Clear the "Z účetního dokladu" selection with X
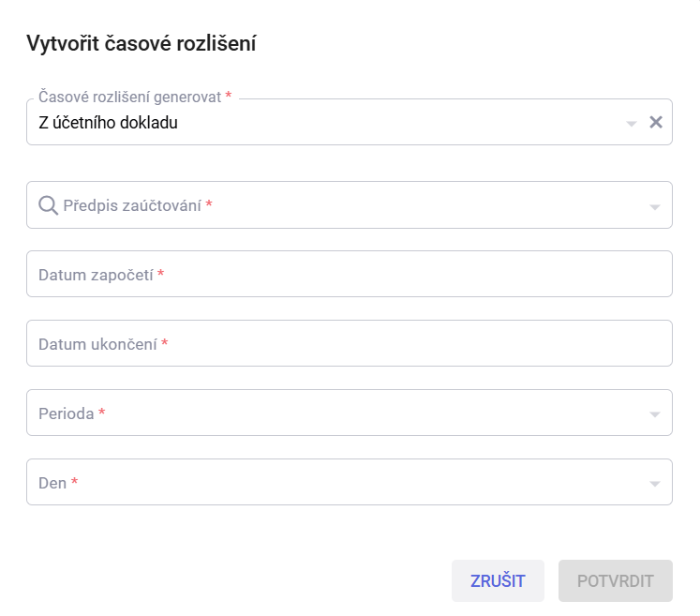This screenshot has height=616, width=700. [x=655, y=122]
